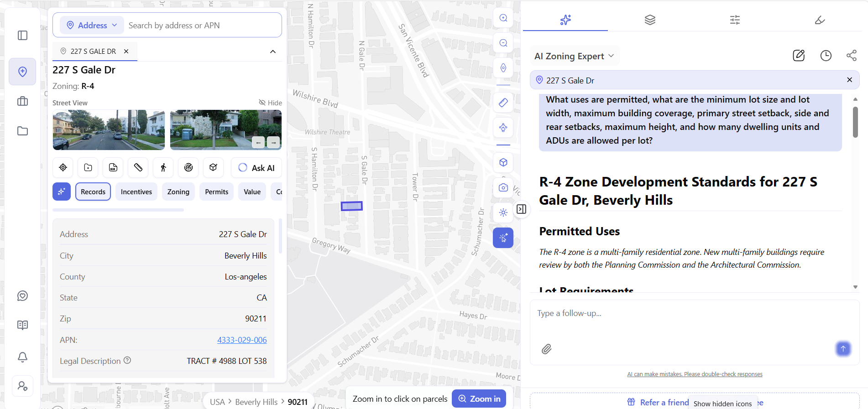Open notifications bell icon

22,357
